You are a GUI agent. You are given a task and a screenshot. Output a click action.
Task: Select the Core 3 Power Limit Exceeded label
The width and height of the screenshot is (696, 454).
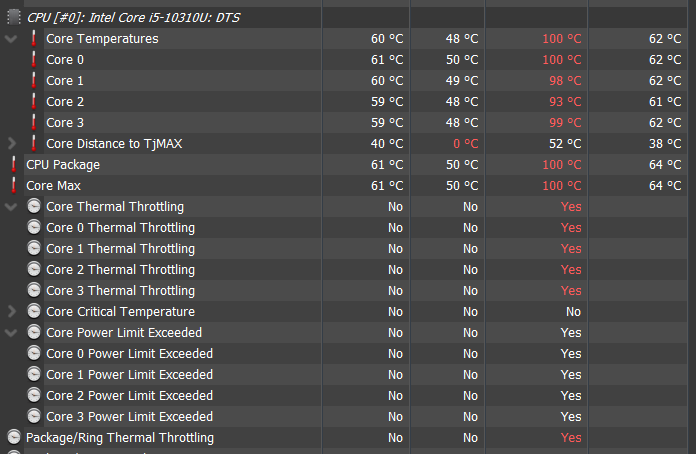[x=130, y=416]
